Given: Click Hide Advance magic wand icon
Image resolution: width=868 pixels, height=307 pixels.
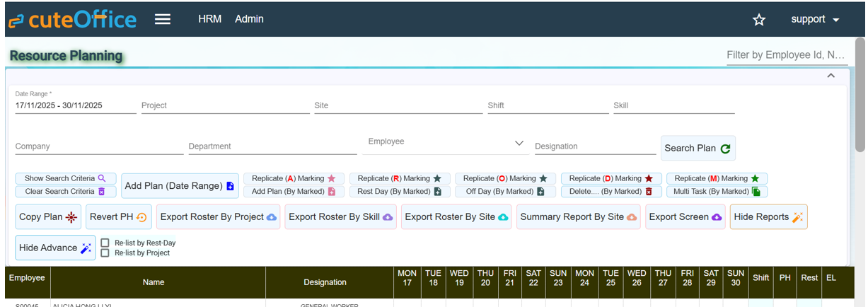Looking at the screenshot, I should (x=86, y=248).
